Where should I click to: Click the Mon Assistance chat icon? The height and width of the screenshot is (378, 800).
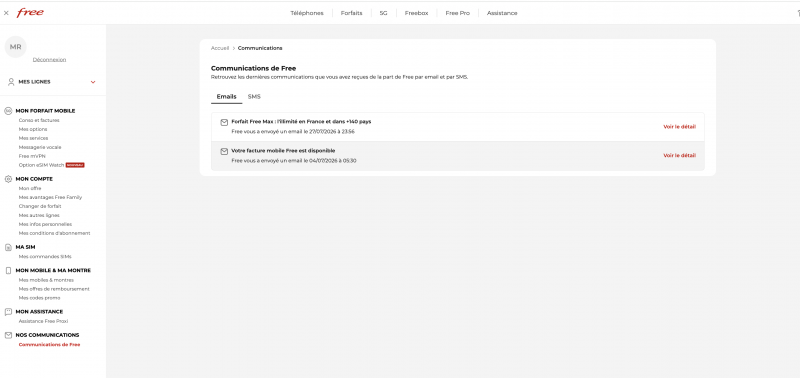(x=8, y=312)
